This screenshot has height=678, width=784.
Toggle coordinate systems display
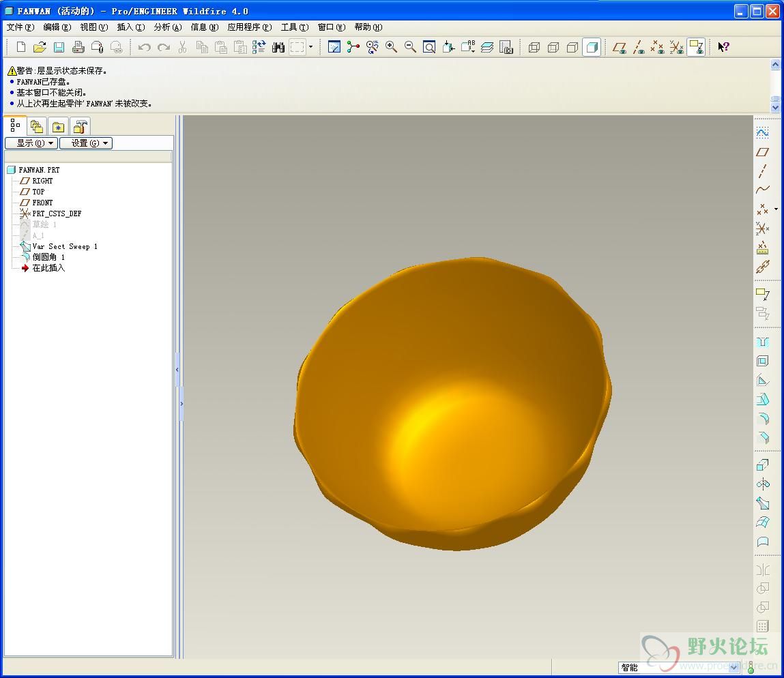tap(676, 47)
